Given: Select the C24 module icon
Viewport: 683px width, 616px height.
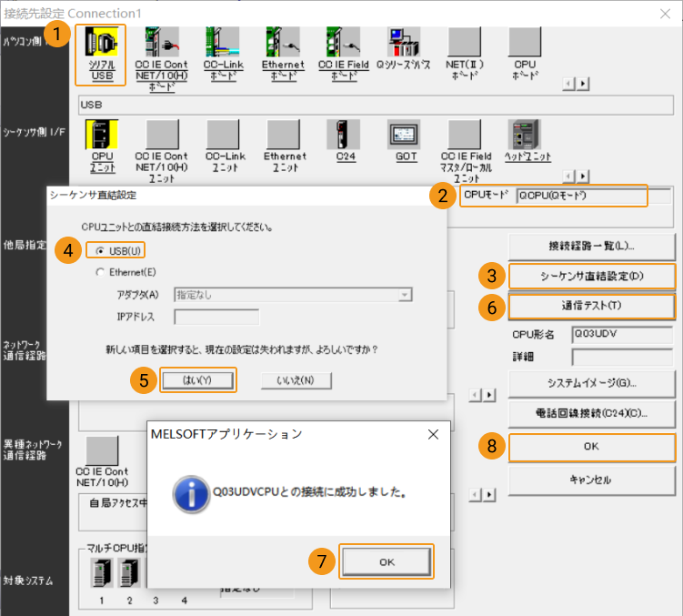Looking at the screenshot, I should (x=344, y=135).
